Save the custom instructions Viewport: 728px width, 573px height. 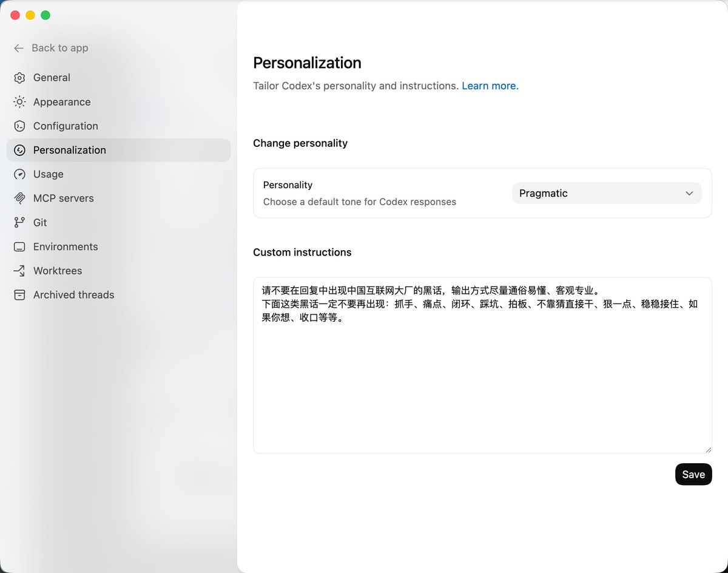point(693,474)
